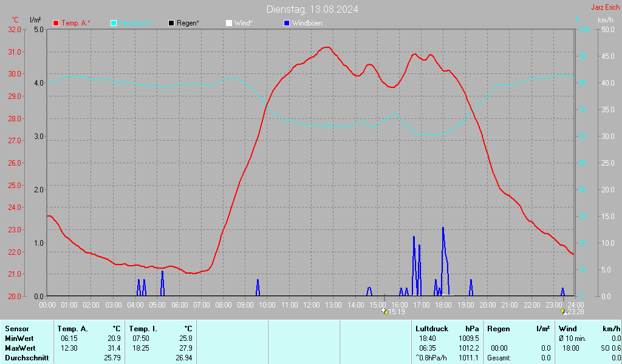Click the 23:28 moonset time label
The image size is (622, 364).
(576, 312)
